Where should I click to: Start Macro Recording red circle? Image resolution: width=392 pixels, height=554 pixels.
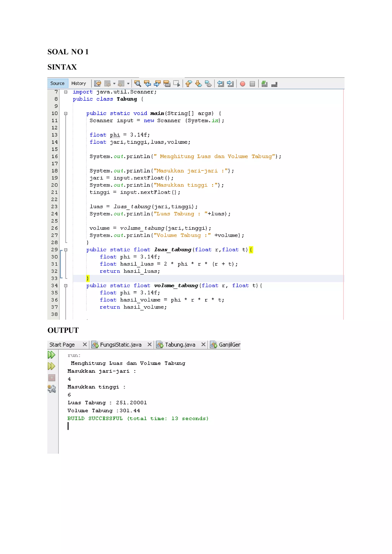[243, 84]
